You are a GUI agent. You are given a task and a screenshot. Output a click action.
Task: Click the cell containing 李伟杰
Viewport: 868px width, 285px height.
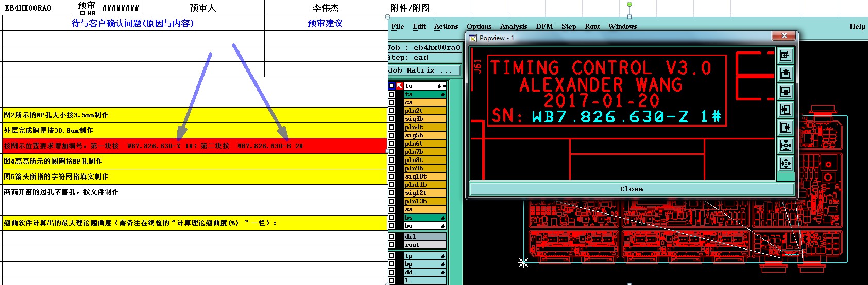326,8
